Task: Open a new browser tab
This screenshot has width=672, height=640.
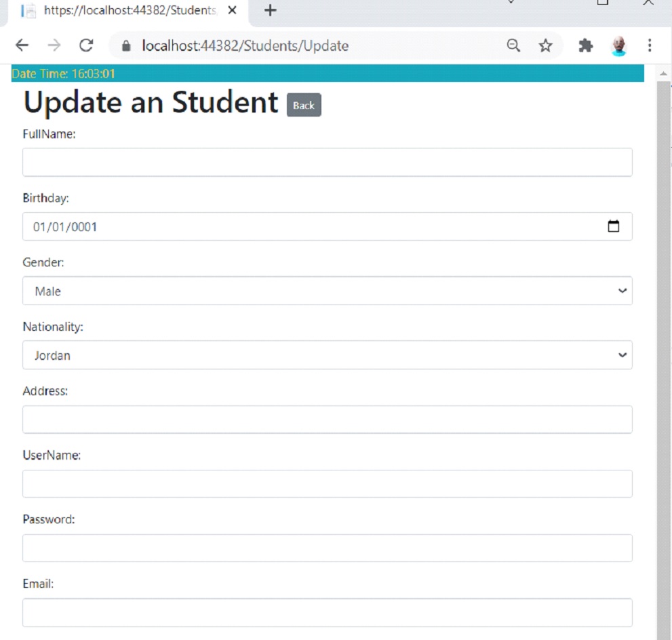Action: tap(270, 10)
